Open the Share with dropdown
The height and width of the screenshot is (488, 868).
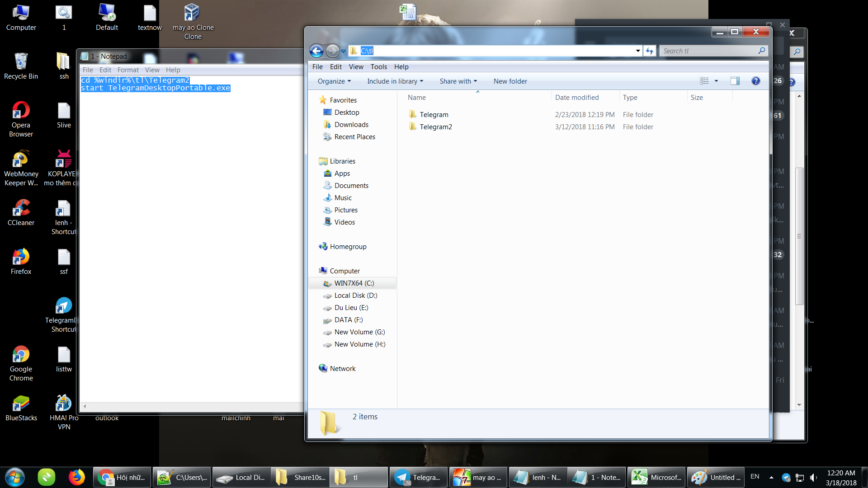click(458, 81)
